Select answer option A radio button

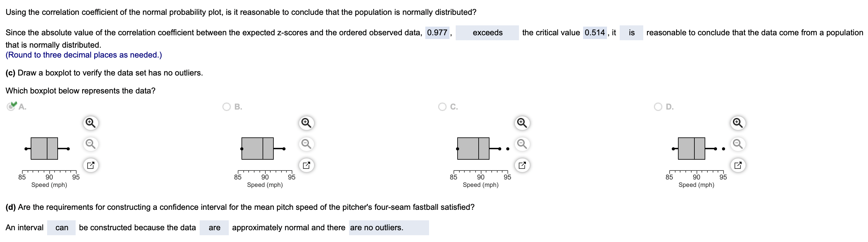11,106
